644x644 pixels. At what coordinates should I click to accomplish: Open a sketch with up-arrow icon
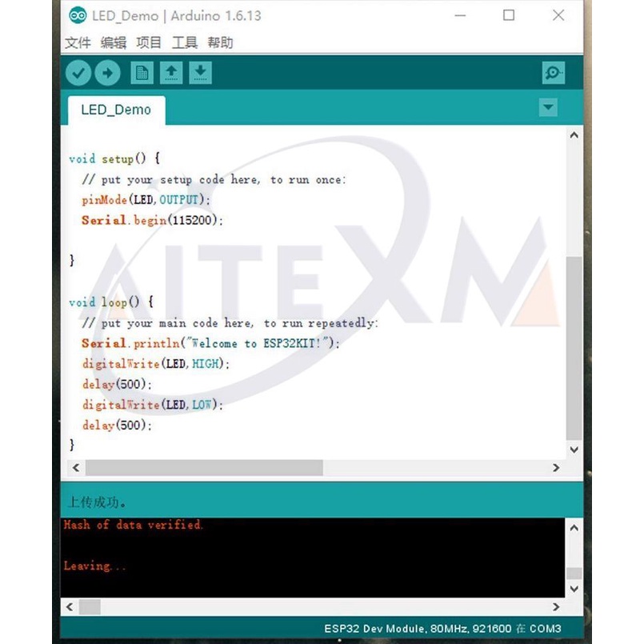[x=171, y=73]
